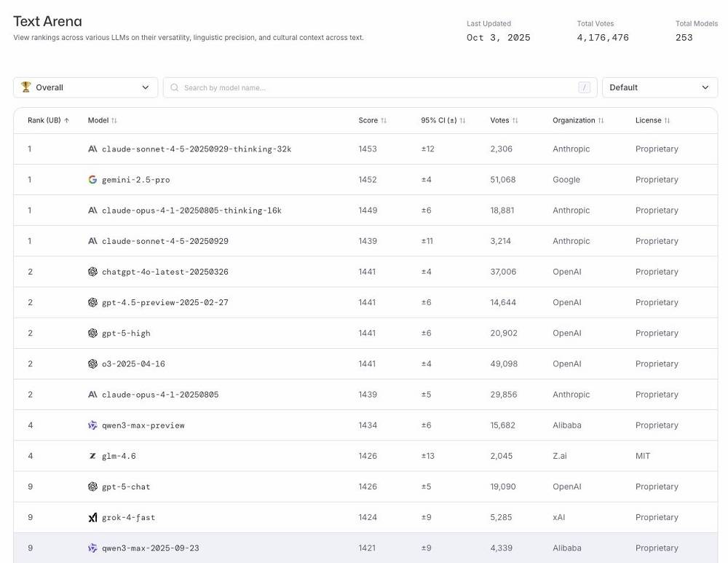Toggle sorting by Votes column
The image size is (728, 563).
(504, 121)
